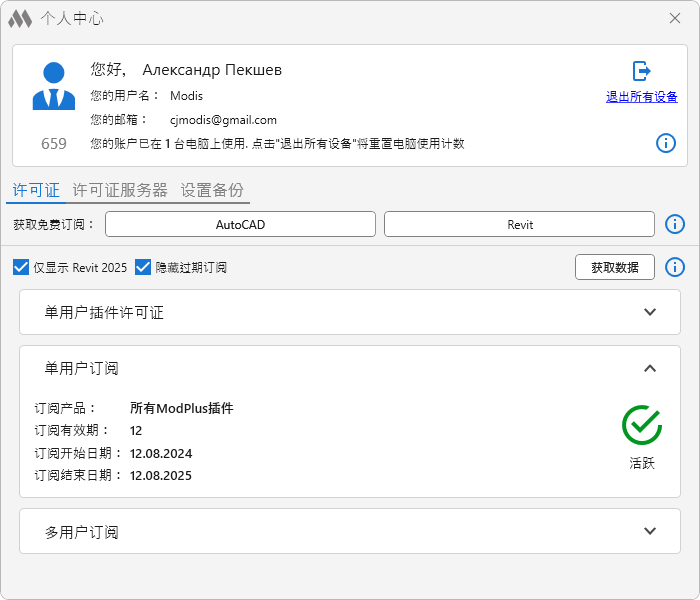Click the 退出所有设备 link
Viewport: 700px width, 600px height.
click(642, 97)
